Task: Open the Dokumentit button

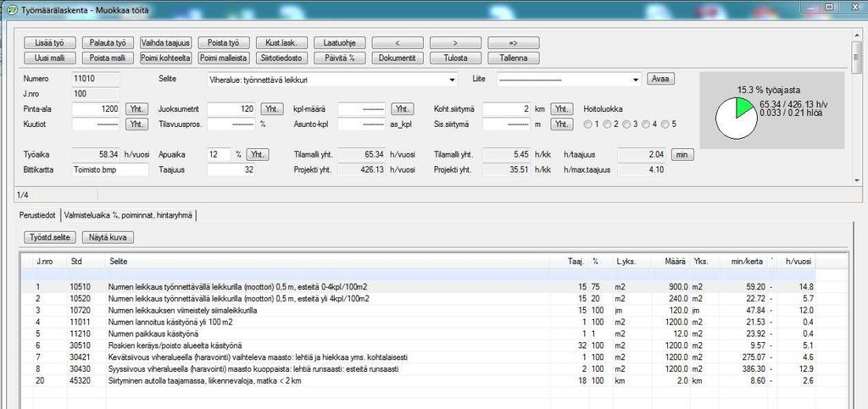Action: tap(398, 58)
